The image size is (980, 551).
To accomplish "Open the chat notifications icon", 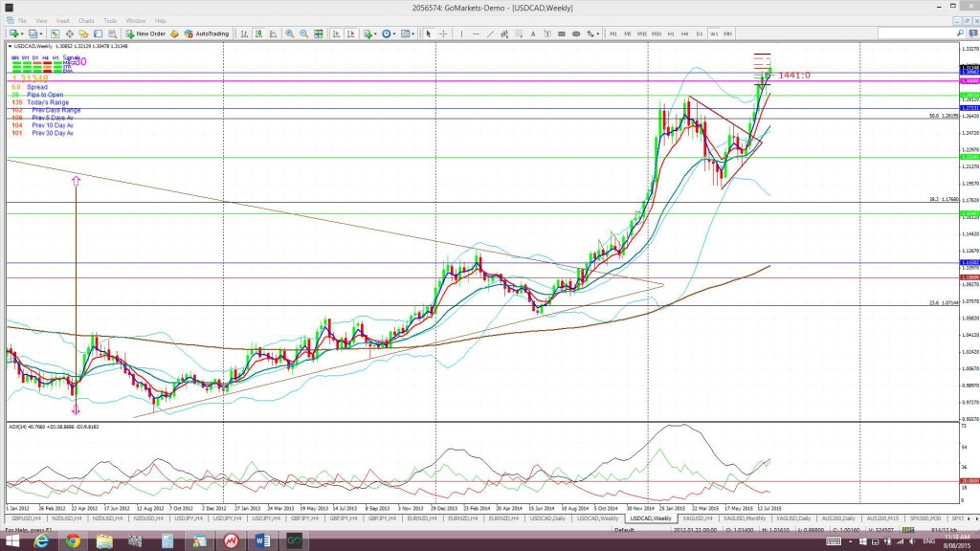I will (x=972, y=33).
